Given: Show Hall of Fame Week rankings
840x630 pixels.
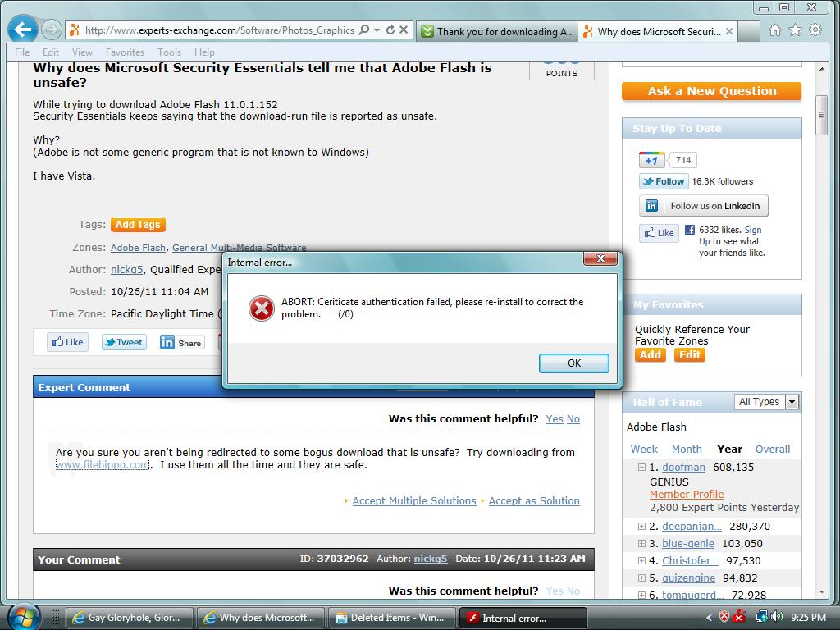Looking at the screenshot, I should tap(644, 450).
